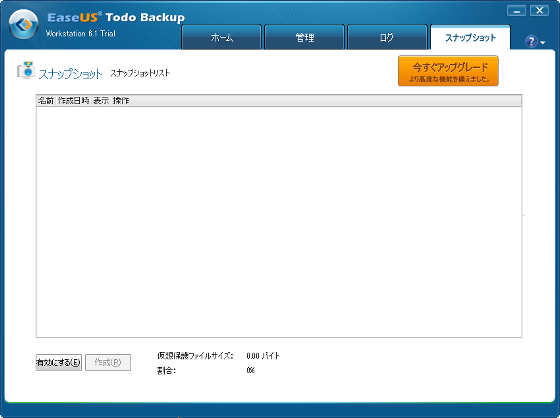Click the 有効にする(E) button
Viewport: 560px width, 418px height.
tap(59, 362)
